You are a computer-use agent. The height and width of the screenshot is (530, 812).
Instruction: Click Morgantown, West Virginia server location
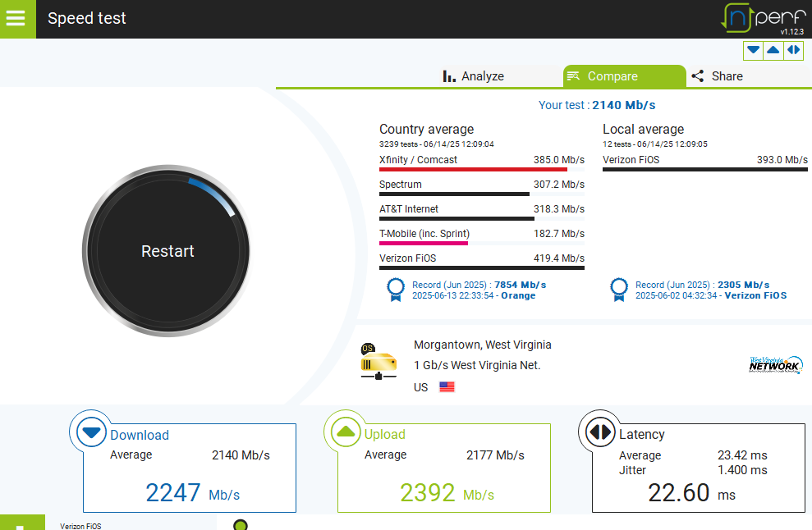click(x=482, y=345)
